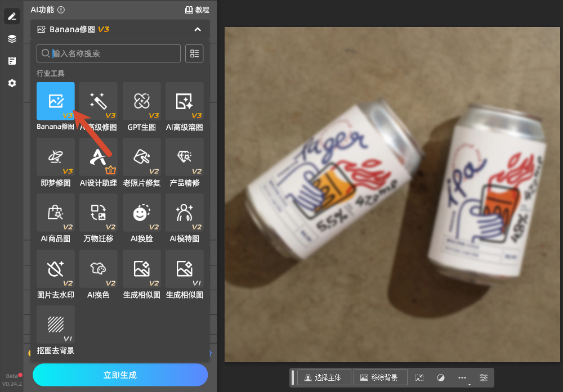
Task: Select the 老照片修复 tool
Action: click(142, 157)
